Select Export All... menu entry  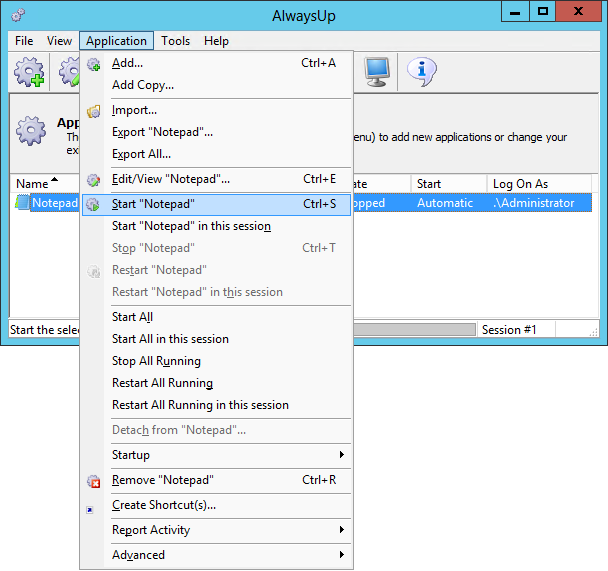216,154
